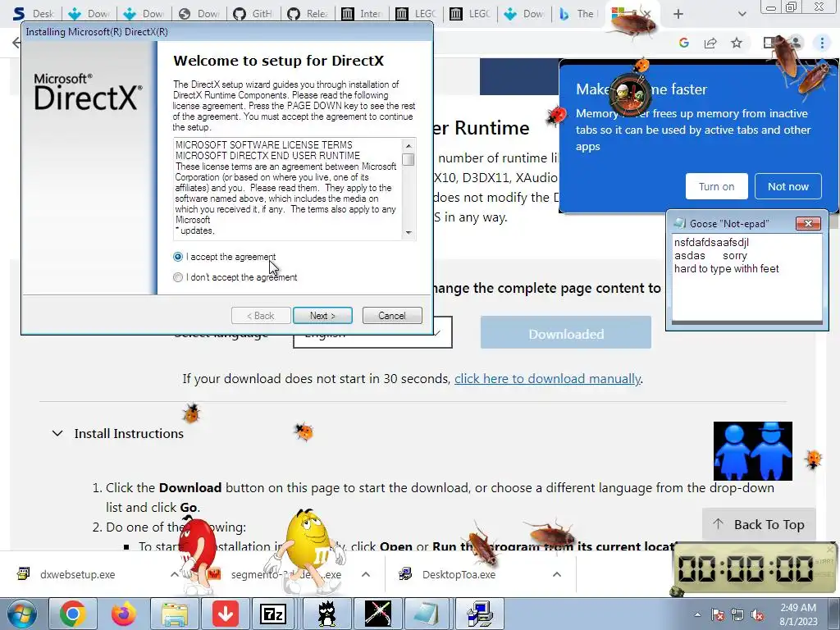
Task: Open the penguin character taskbar app
Action: (326, 614)
